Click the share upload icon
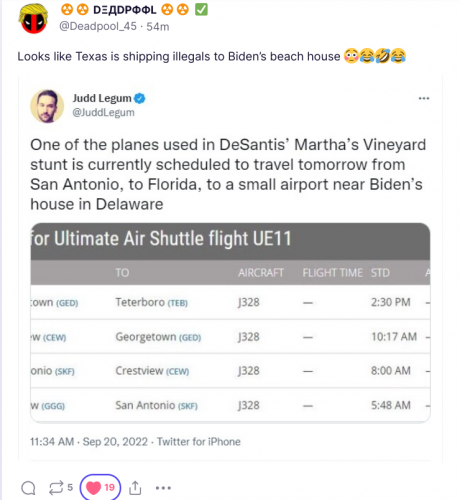The width and height of the screenshot is (460, 500). (x=135, y=488)
